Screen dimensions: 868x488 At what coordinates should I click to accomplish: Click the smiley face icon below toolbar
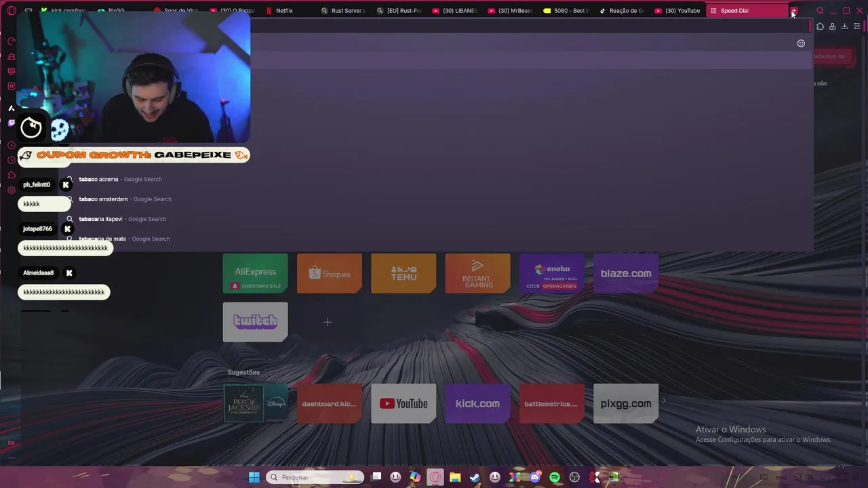pyautogui.click(x=801, y=43)
